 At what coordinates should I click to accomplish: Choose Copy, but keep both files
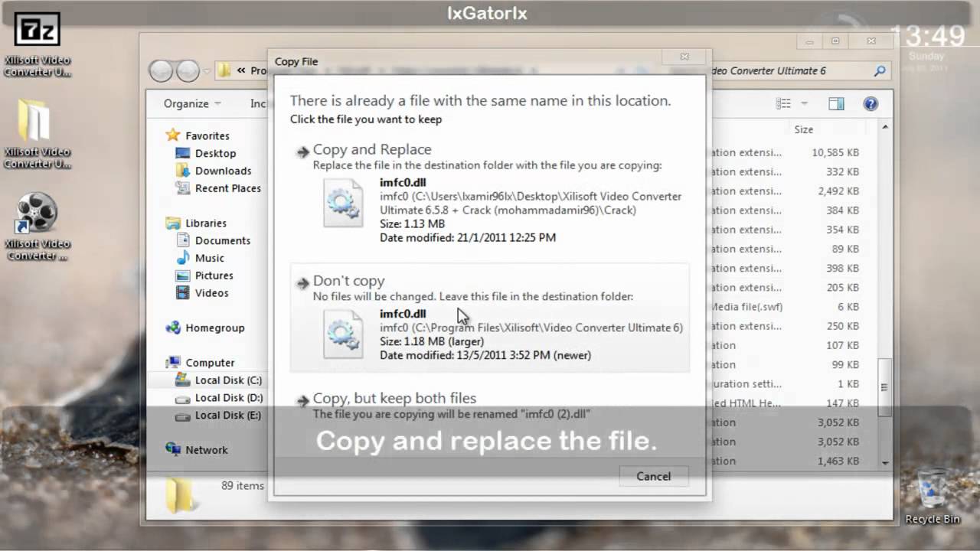pos(489,406)
